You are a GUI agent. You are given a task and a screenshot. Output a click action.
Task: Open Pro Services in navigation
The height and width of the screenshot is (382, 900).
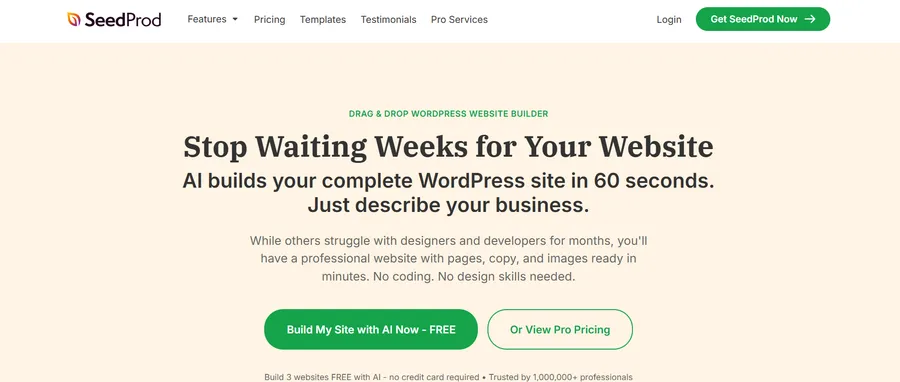click(x=459, y=20)
